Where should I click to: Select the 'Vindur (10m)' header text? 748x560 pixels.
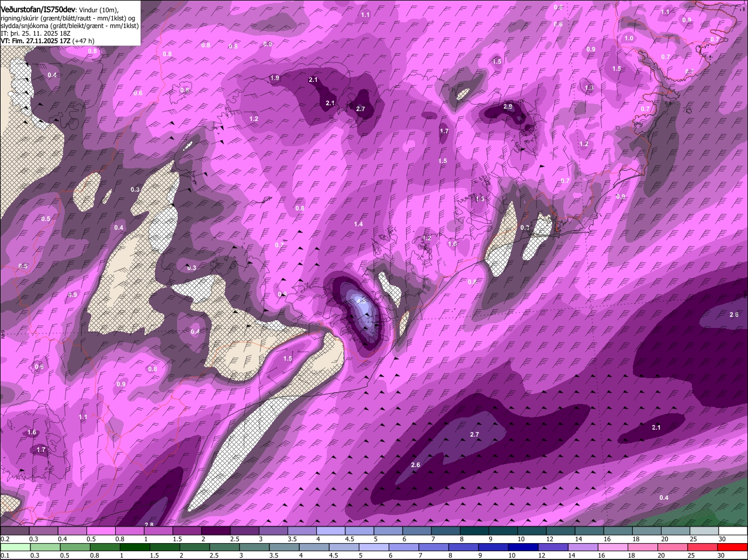point(98,9)
